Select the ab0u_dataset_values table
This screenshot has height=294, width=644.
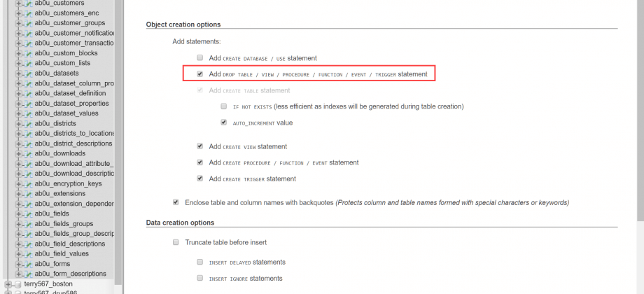(x=66, y=113)
